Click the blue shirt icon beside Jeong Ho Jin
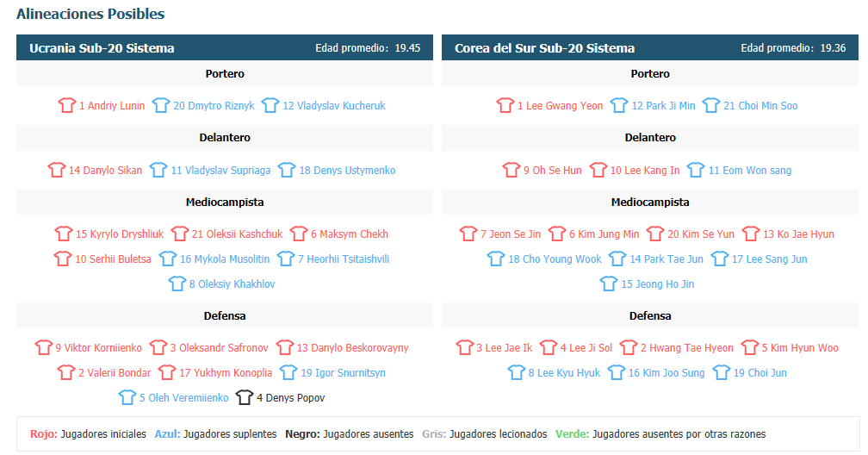 [609, 284]
